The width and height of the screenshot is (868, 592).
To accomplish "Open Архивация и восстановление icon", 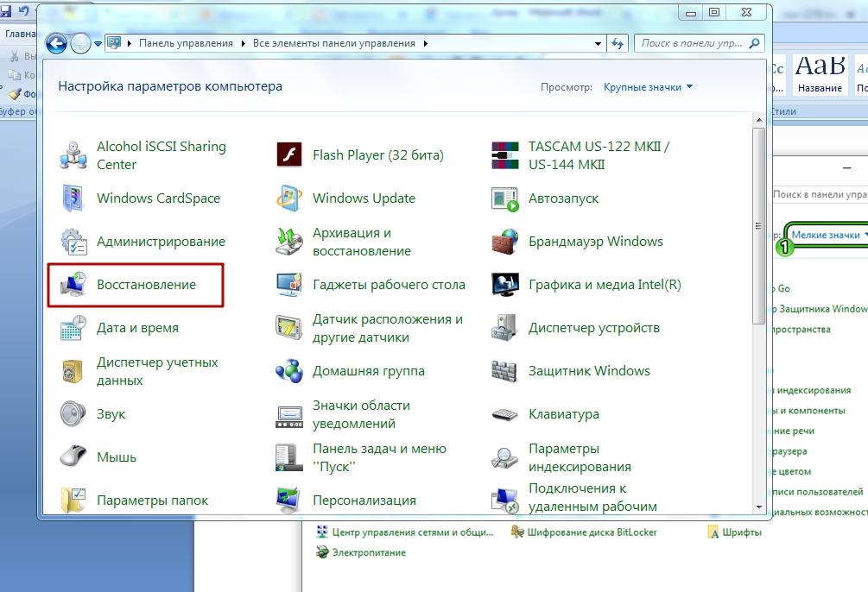I will [289, 242].
